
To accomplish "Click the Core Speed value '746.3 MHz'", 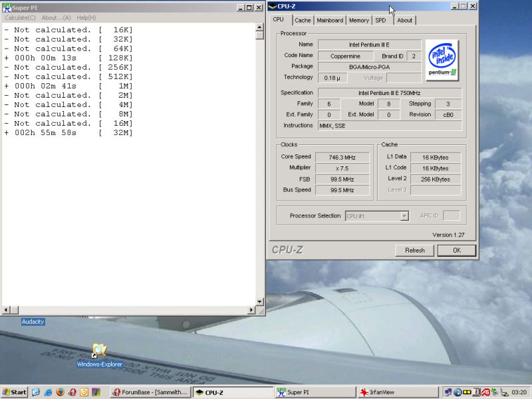I will pyautogui.click(x=342, y=158).
